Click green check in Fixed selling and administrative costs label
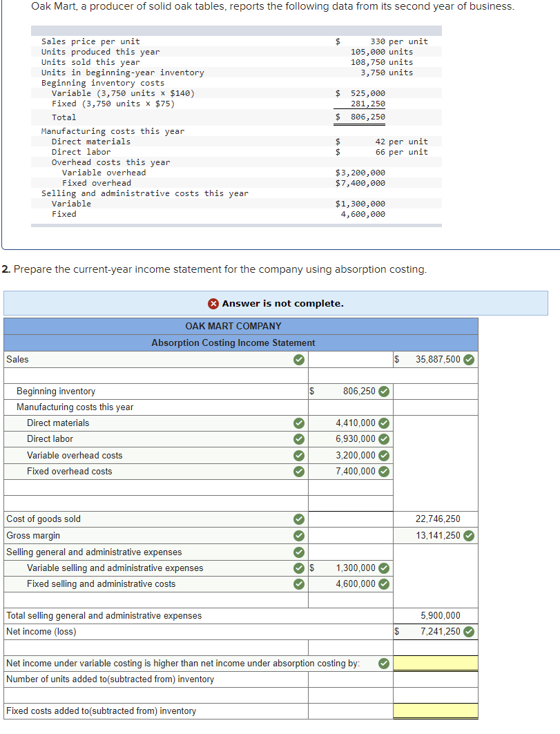Image resolution: width=560 pixels, height=734 pixels. [299, 584]
